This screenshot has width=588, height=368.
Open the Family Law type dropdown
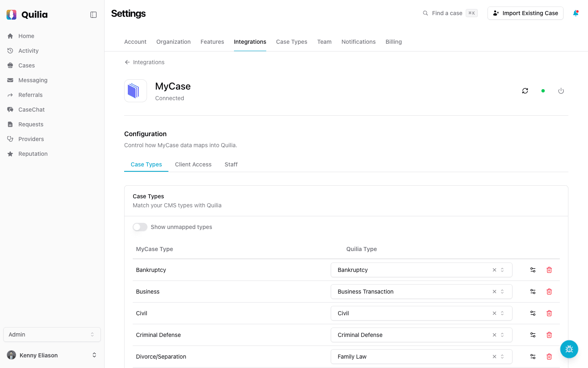pyautogui.click(x=421, y=357)
